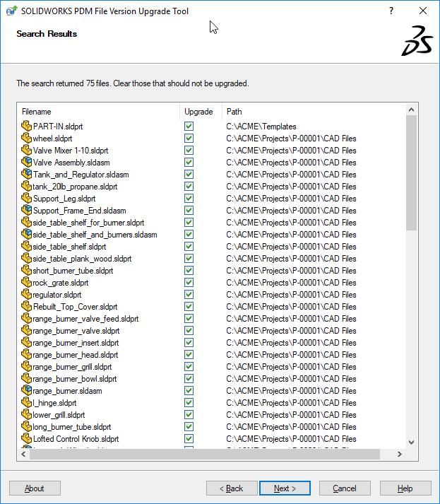
Task: Deselect Upgrade for rock_grate.sldprt
Action: pyautogui.click(x=189, y=283)
